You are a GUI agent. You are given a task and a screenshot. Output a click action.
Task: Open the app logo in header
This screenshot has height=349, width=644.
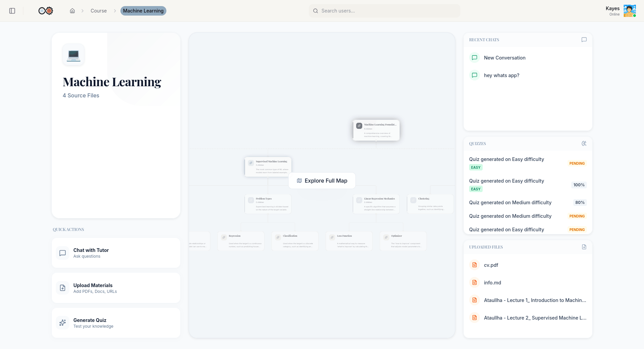pos(46,11)
